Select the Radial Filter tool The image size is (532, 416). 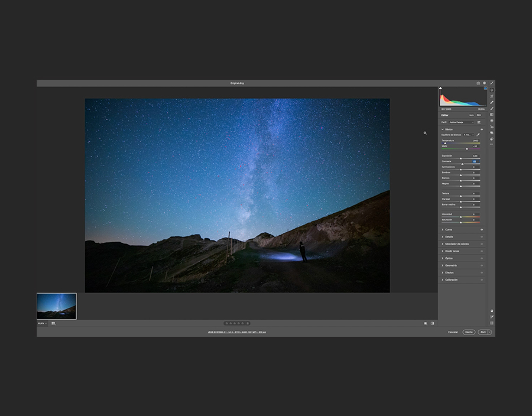[492, 121]
